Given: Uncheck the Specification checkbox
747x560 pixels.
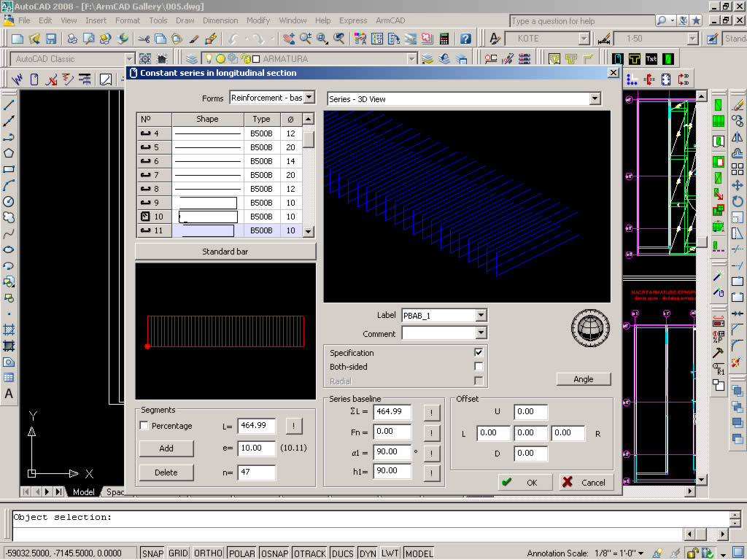Looking at the screenshot, I should click(479, 353).
